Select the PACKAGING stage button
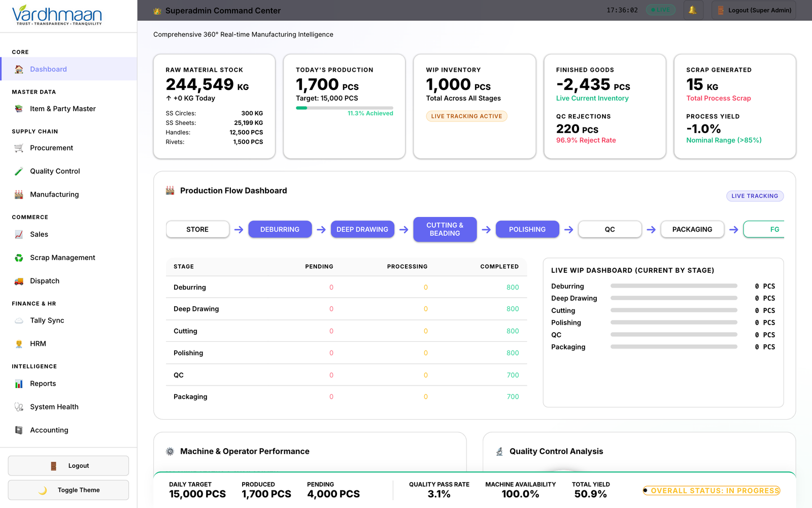The width and height of the screenshot is (812, 508). [692, 230]
